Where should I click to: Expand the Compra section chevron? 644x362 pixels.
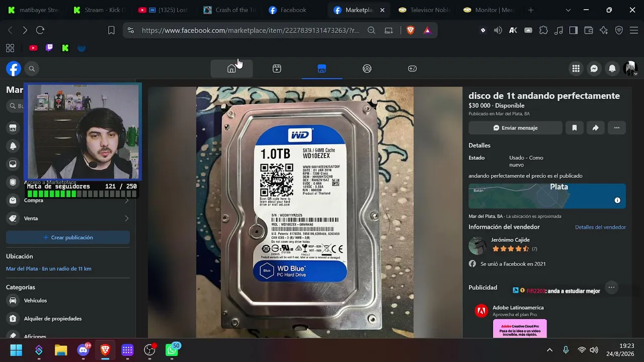127,200
